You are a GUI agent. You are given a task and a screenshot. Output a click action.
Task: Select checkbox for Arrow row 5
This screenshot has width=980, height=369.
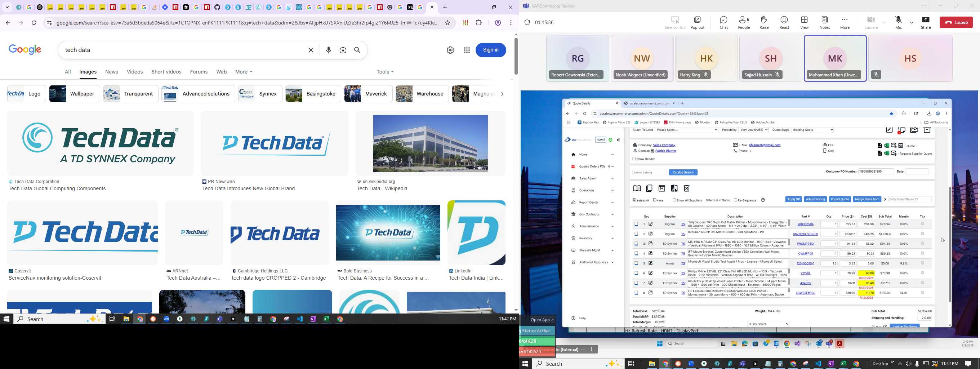(x=636, y=264)
